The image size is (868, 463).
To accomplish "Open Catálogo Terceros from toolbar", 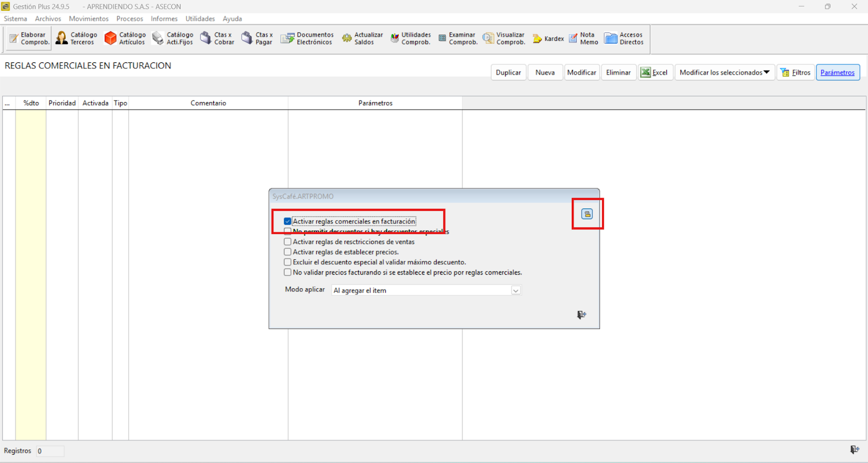I will point(76,39).
